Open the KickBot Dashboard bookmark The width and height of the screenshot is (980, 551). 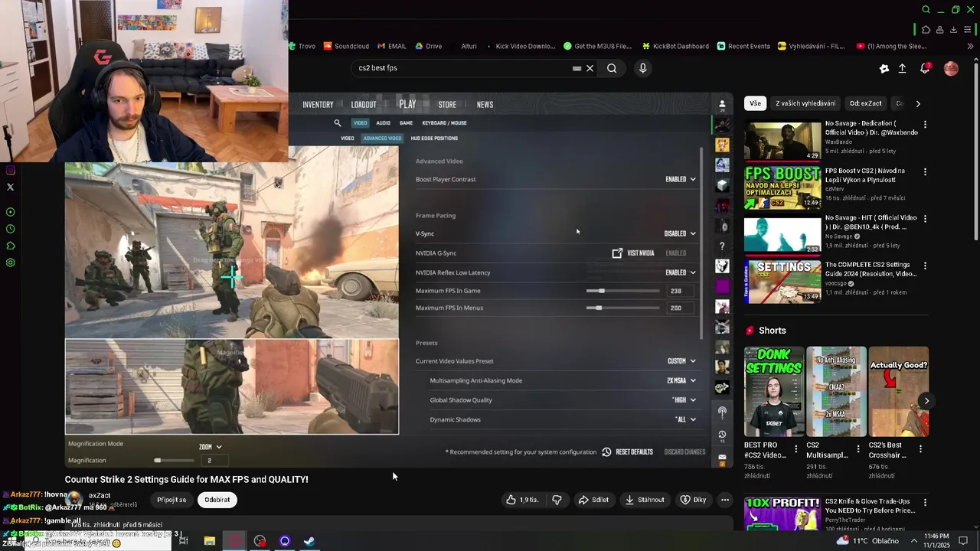tap(675, 46)
